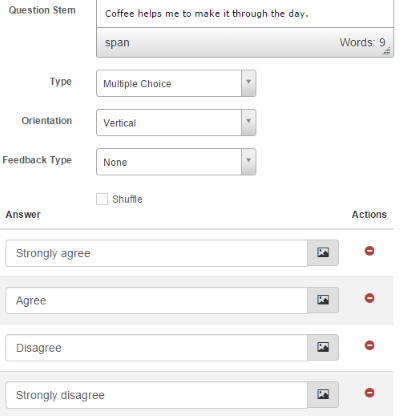400x416 pixels.
Task: Select the span element path
Action: [x=117, y=43]
